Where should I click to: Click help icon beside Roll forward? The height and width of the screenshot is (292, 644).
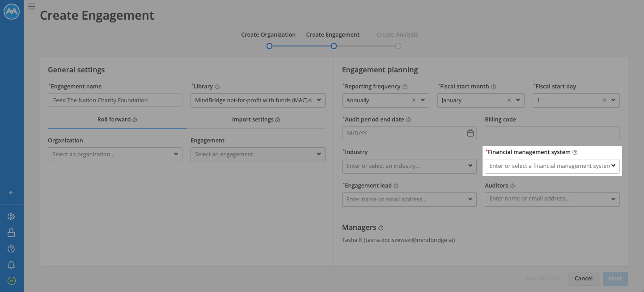pos(135,120)
